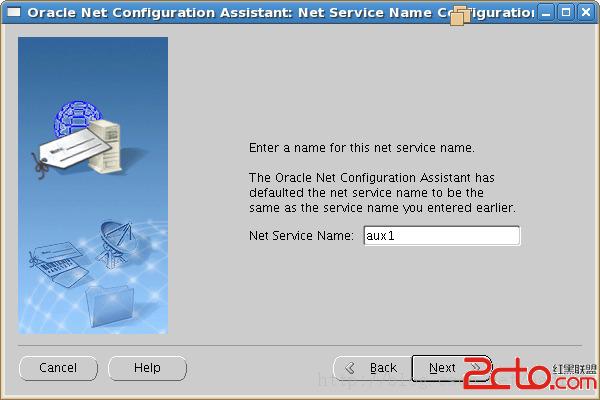Close the Net Configuration Assistant window
Viewport: 600px width, 400px height.
586,13
